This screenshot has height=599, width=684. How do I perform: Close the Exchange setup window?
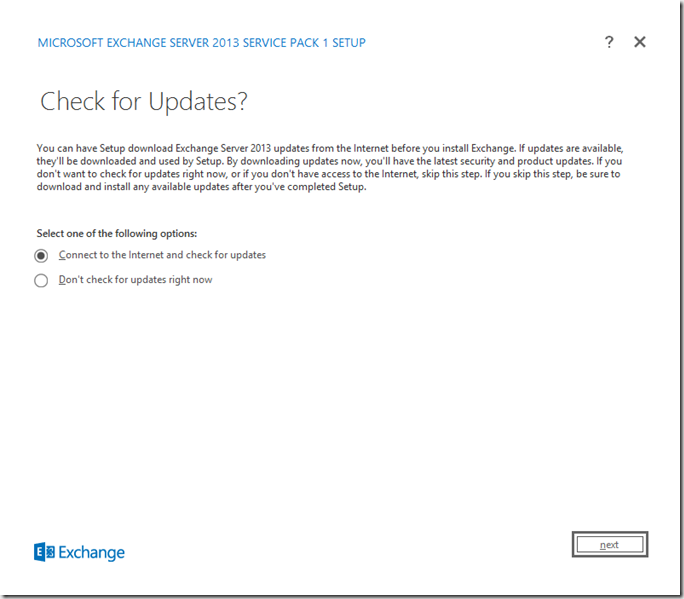click(640, 42)
